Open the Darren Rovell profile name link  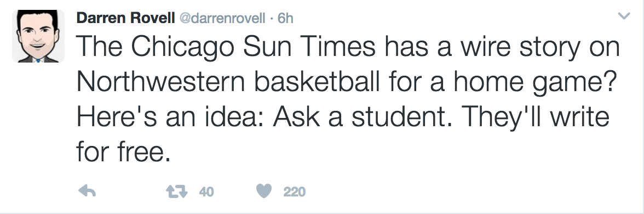pyautogui.click(x=126, y=18)
